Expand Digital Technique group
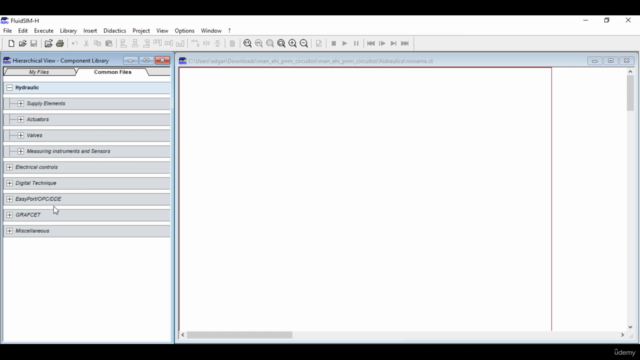The height and width of the screenshot is (360, 640). pos(9,183)
